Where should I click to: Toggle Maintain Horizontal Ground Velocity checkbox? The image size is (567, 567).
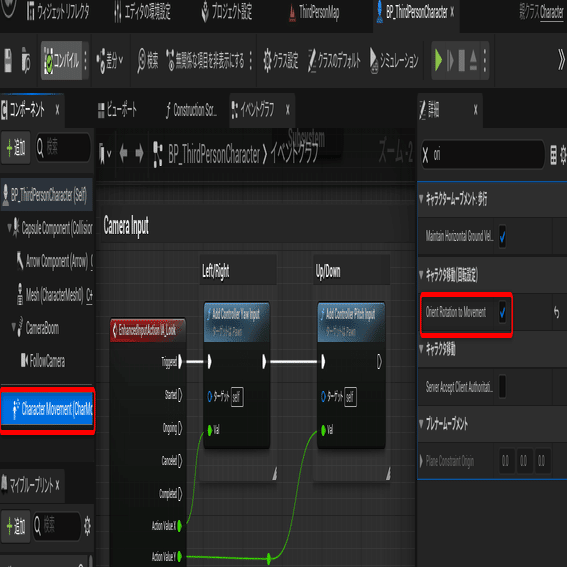[x=502, y=236]
